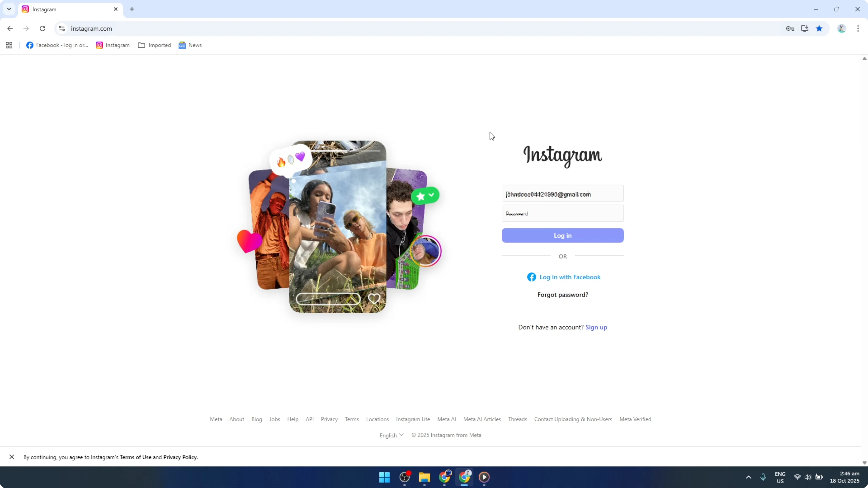
Task: Open the tab search dropdown arrow
Action: coord(9,9)
